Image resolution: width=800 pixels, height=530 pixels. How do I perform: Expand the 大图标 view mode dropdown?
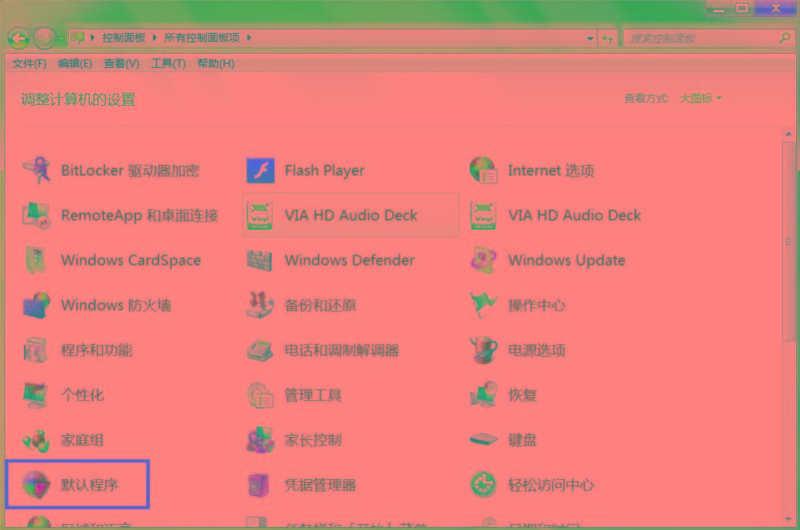[x=701, y=98]
